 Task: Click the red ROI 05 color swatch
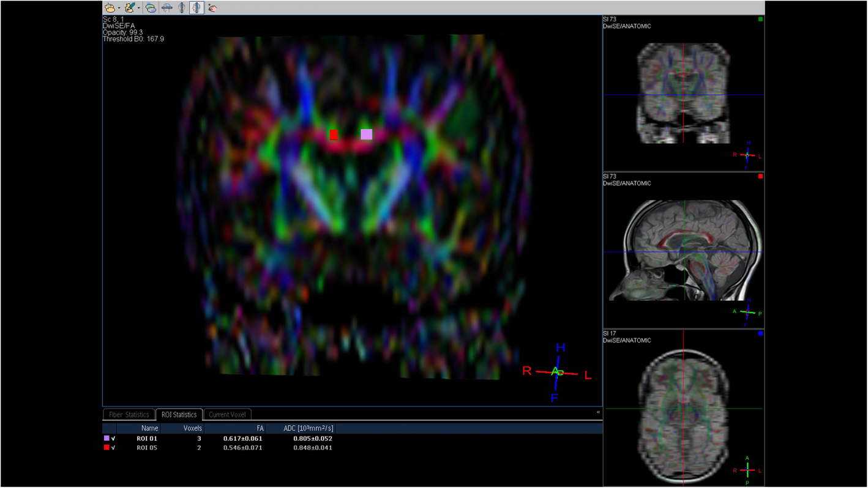pyautogui.click(x=107, y=448)
